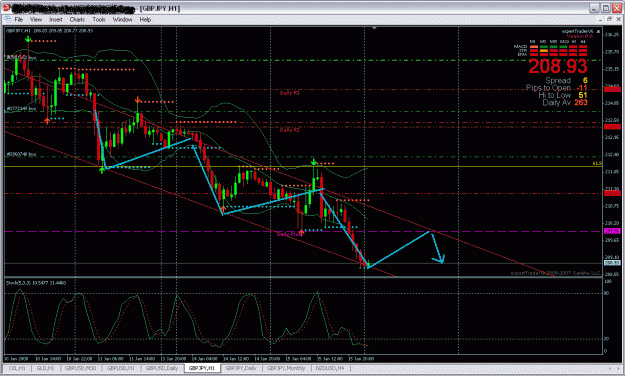Screen dimensions: 625x376
Task: Open the Window menu
Action: point(122,20)
